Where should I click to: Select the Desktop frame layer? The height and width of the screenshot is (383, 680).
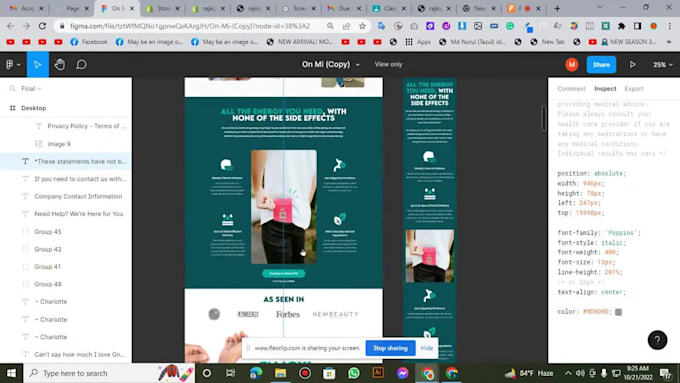click(x=33, y=108)
